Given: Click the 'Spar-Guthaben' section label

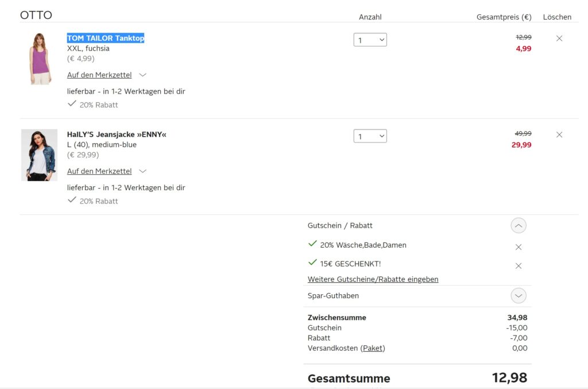Looking at the screenshot, I should [333, 295].
